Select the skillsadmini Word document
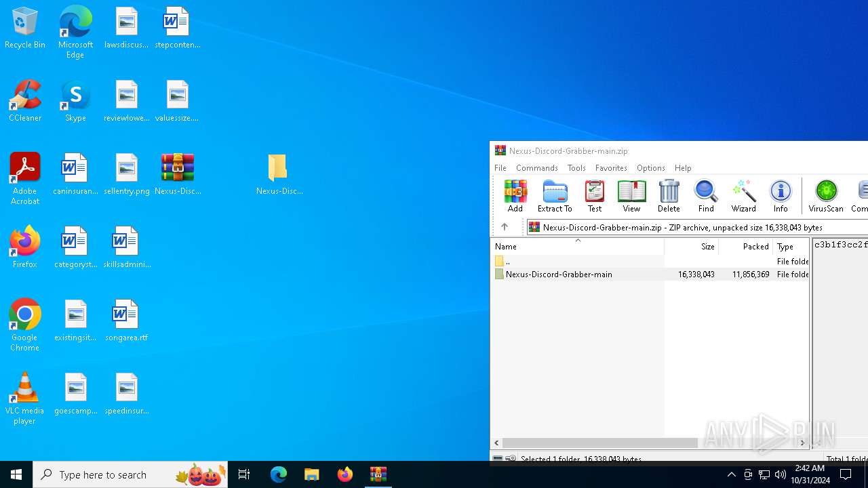Screen dimensions: 868x488 (127, 247)
